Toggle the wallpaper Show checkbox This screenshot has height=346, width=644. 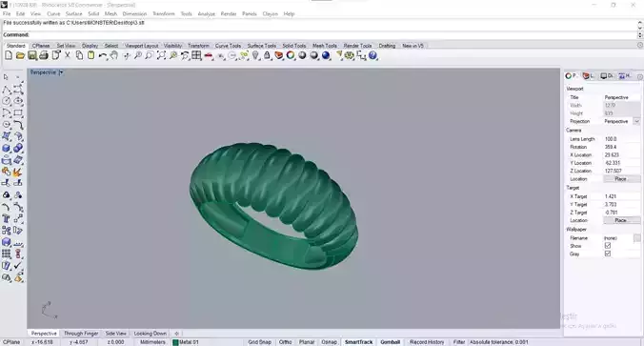pyautogui.click(x=608, y=246)
